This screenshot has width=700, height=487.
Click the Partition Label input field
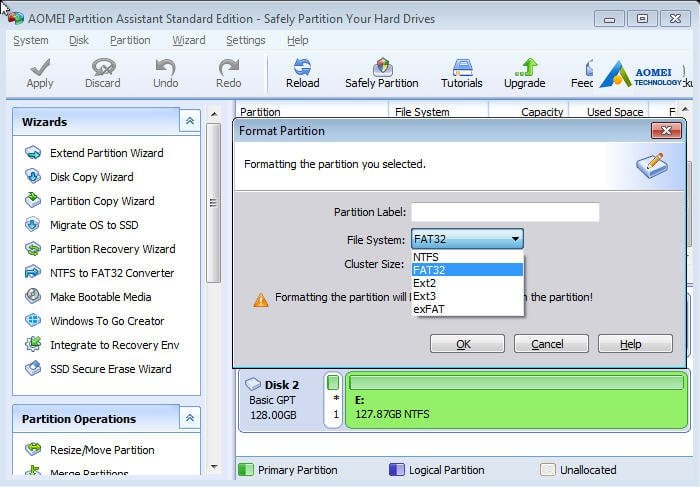point(505,212)
